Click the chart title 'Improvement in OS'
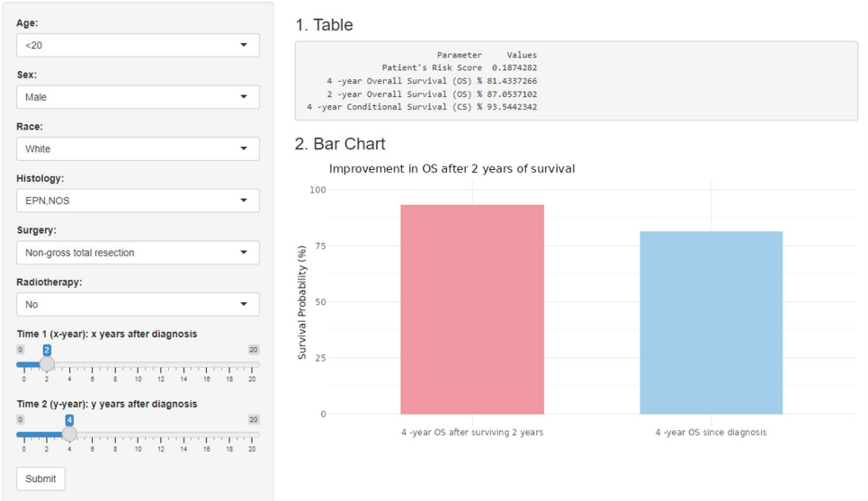The height and width of the screenshot is (501, 868). [452, 168]
